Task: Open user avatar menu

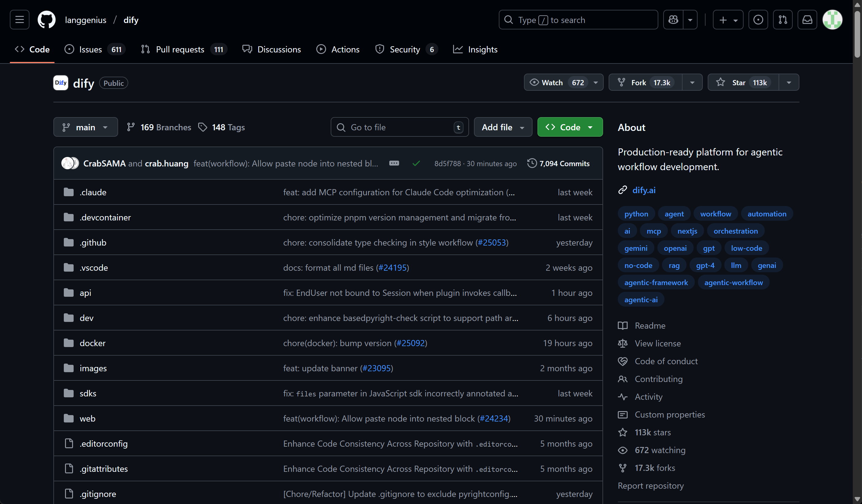Action: (x=832, y=20)
